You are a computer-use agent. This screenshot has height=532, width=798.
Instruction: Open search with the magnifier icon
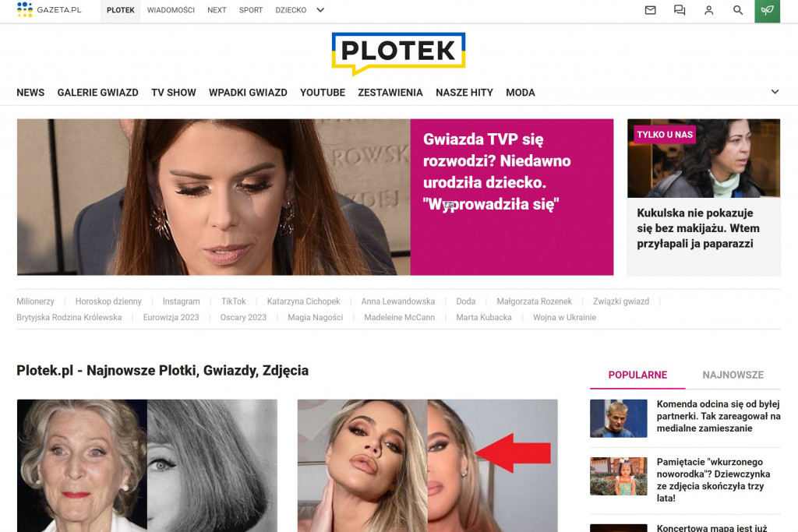click(737, 10)
